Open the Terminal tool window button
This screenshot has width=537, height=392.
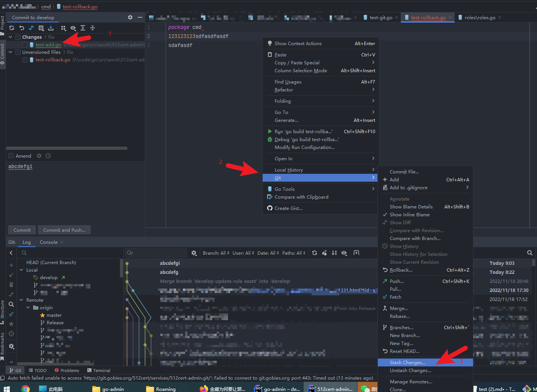click(99, 371)
